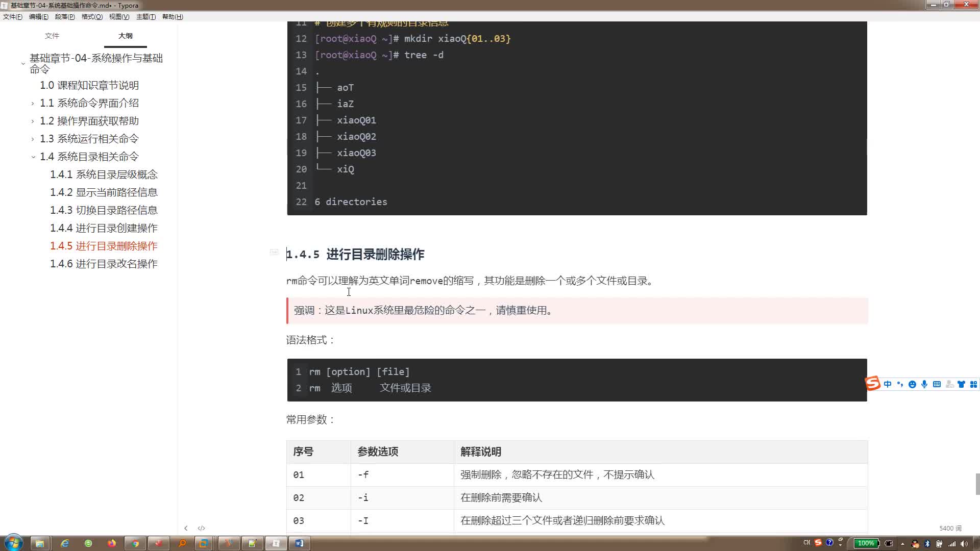Toggle Chinese/English mode on the Sogou bar
The width and height of the screenshot is (980, 551).
888,384
